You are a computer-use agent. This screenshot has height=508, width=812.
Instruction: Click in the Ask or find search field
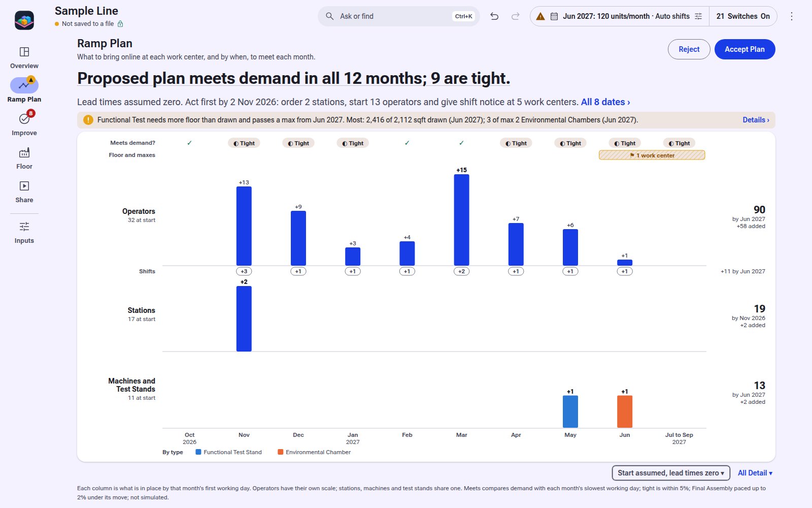398,16
